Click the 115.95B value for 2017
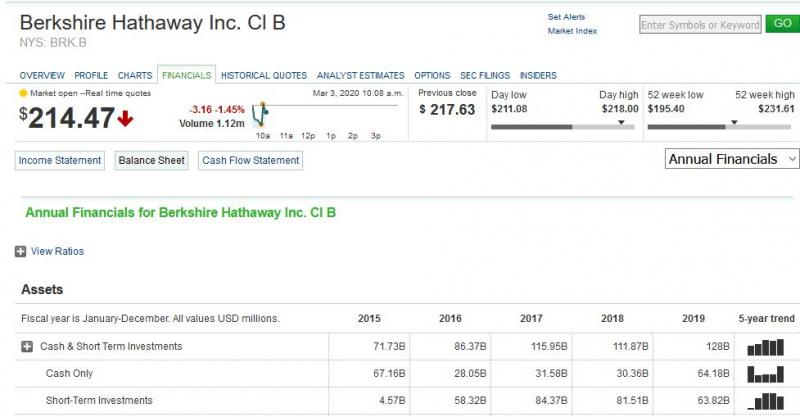This screenshot has width=800, height=417. [549, 347]
